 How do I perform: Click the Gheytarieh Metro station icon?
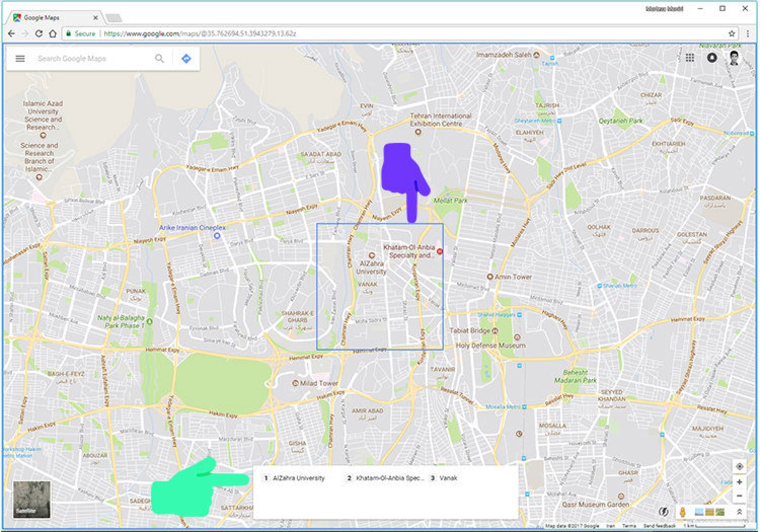tap(559, 121)
